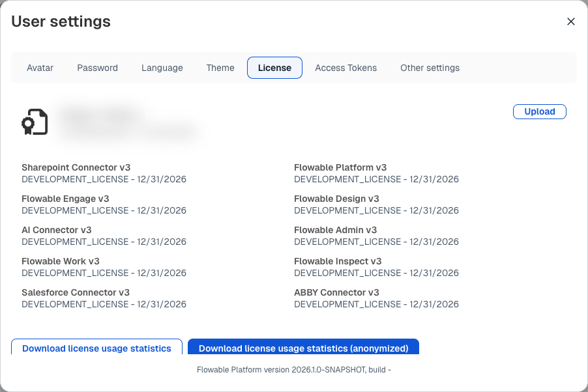Open the Access Tokens tab
The width and height of the screenshot is (588, 392).
click(345, 68)
